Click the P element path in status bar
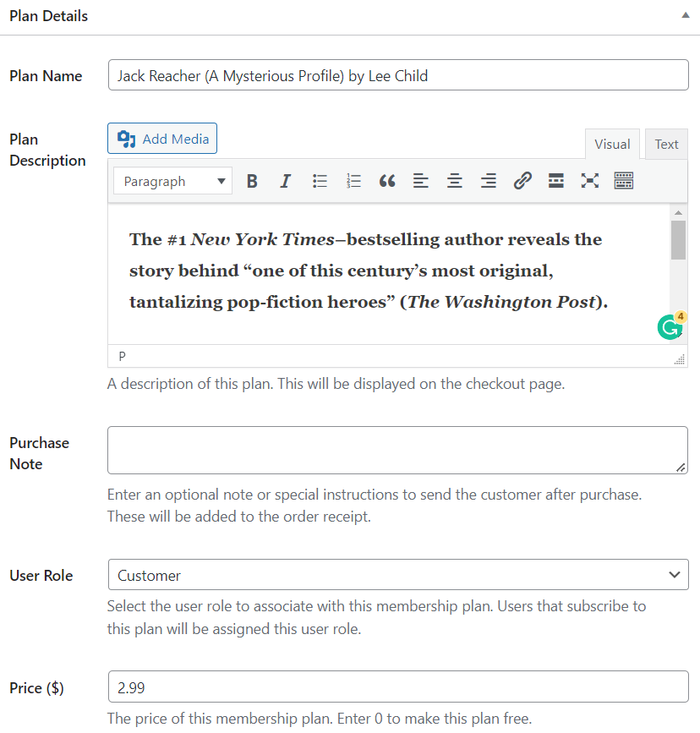This screenshot has height=733, width=700. coord(122,357)
